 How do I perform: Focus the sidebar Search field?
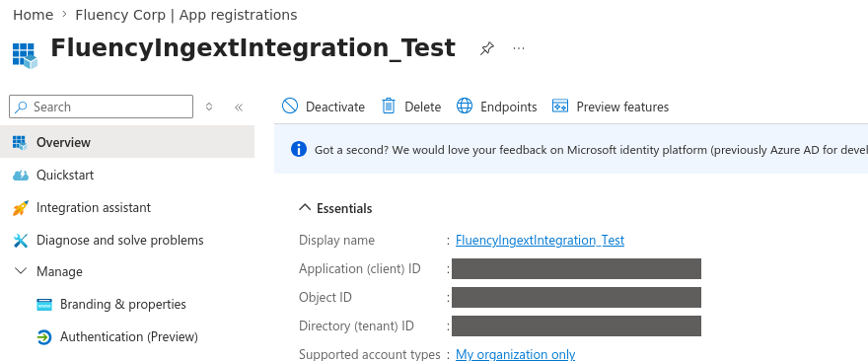[x=101, y=107]
